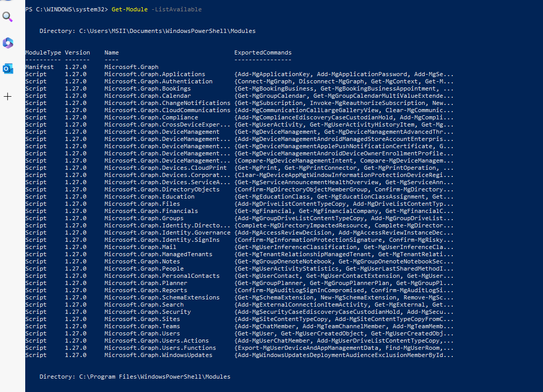Click the Microsoft.Graph.Users module name
This screenshot has width=543, height=392.
[142, 333]
